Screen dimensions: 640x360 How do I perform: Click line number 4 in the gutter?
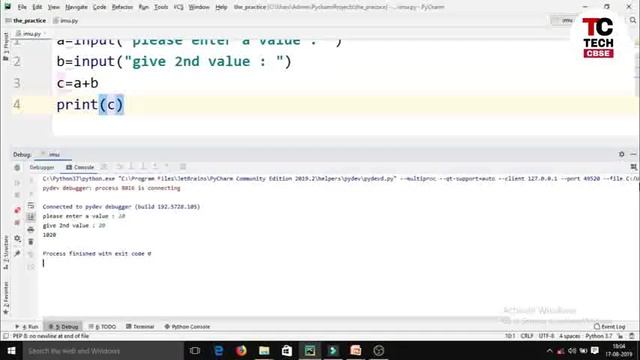point(17,104)
